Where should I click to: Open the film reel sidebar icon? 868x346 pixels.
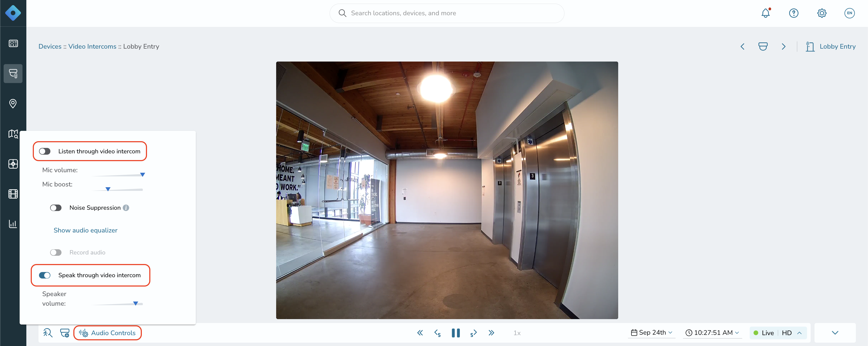[x=13, y=194]
